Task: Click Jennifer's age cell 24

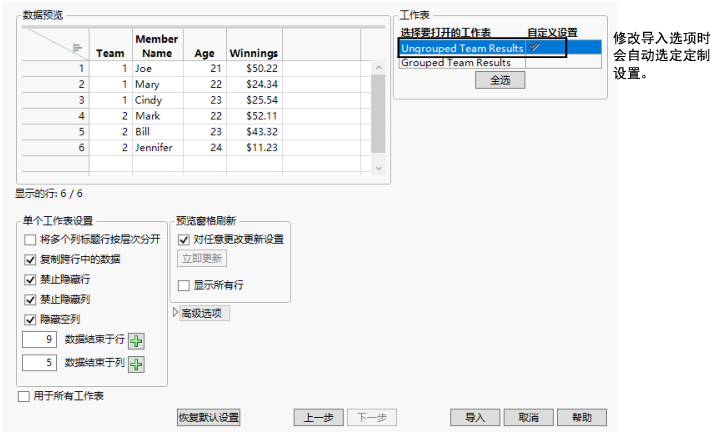Action: click(205, 148)
